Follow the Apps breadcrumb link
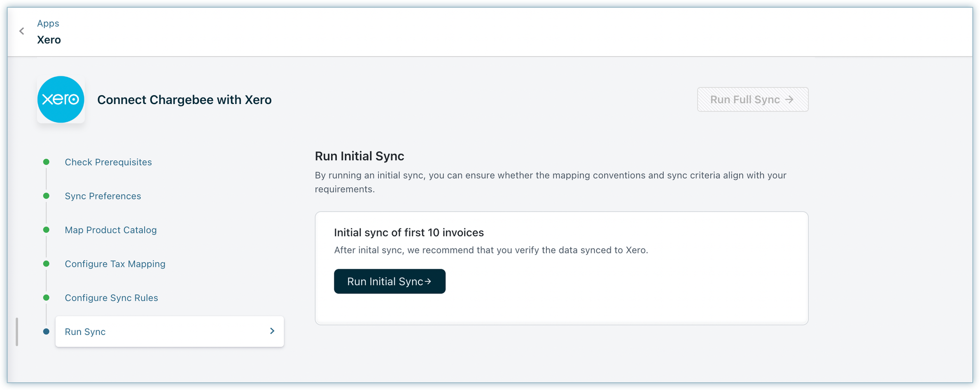 [x=48, y=23]
